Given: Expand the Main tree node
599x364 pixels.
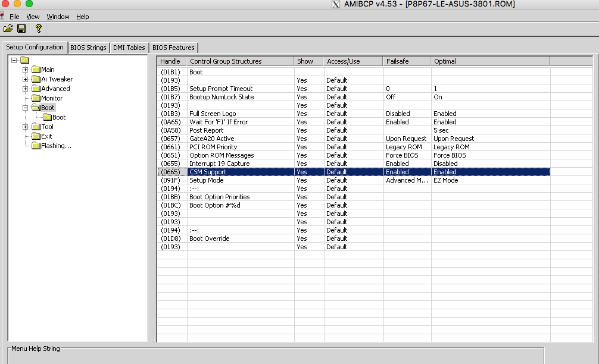Looking at the screenshot, I should tap(26, 70).
